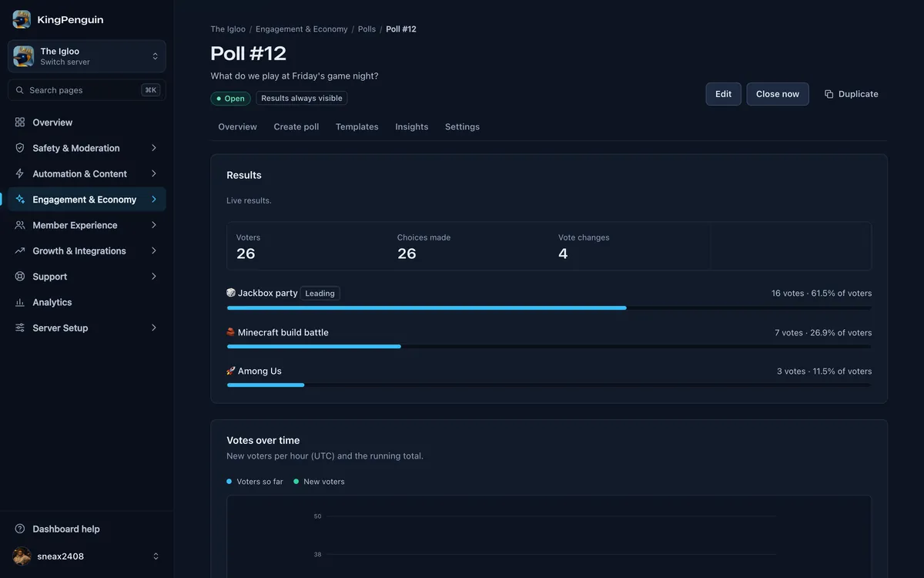
Task: Click the Duplicate copy icon
Action: pyautogui.click(x=829, y=94)
